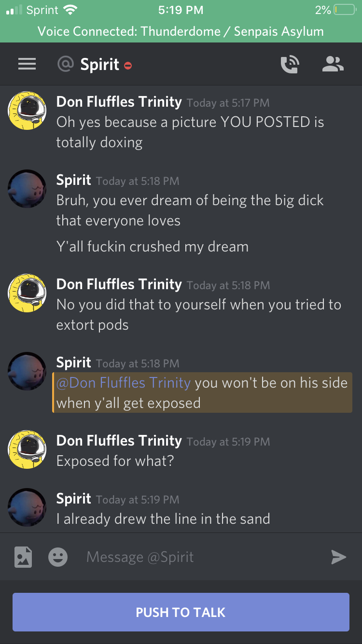Select the 'Exposed for what?' message
The image size is (362, 644).
tap(115, 461)
